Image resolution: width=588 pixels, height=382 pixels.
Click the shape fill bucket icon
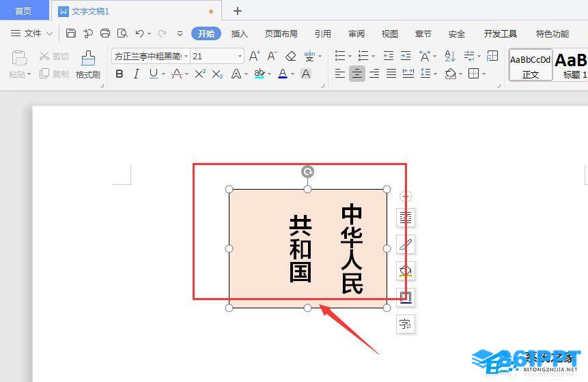pyautogui.click(x=406, y=271)
